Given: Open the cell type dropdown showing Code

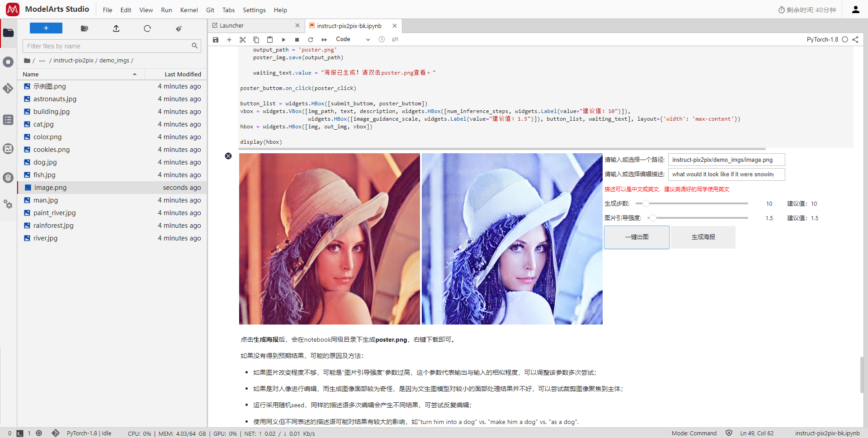Looking at the screenshot, I should [353, 39].
